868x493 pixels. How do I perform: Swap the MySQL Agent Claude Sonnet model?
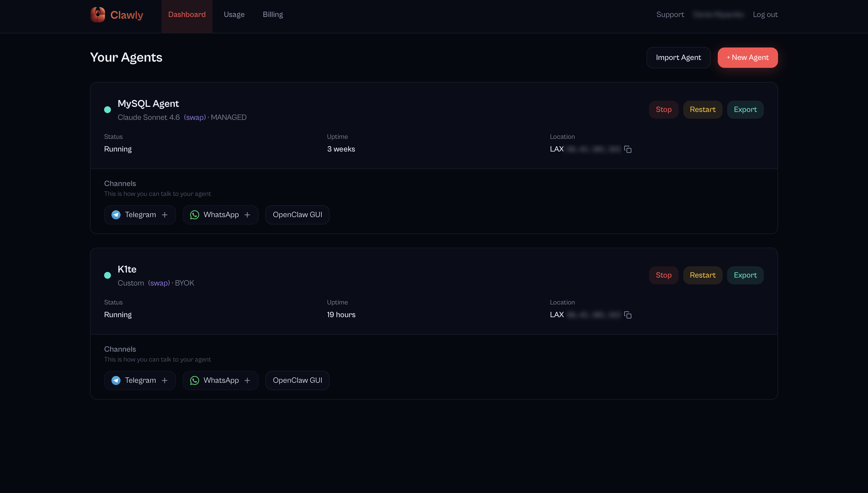(x=195, y=118)
